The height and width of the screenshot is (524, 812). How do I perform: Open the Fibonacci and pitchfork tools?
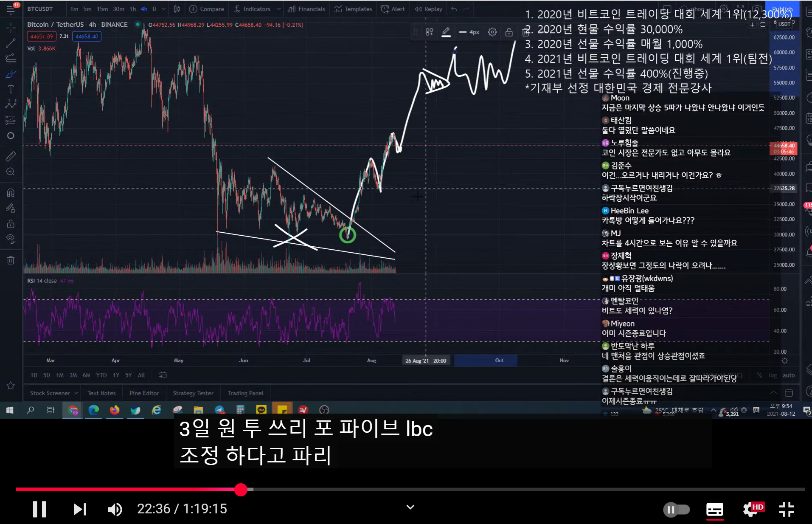(11, 58)
